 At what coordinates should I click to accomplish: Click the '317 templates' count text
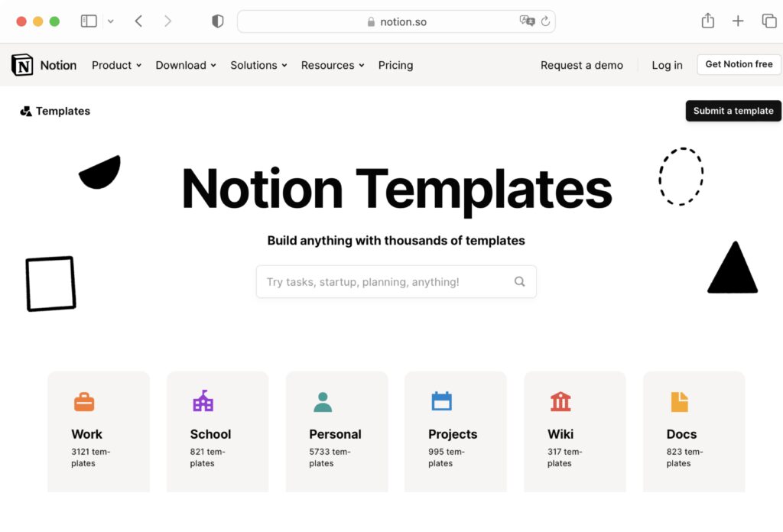click(564, 457)
